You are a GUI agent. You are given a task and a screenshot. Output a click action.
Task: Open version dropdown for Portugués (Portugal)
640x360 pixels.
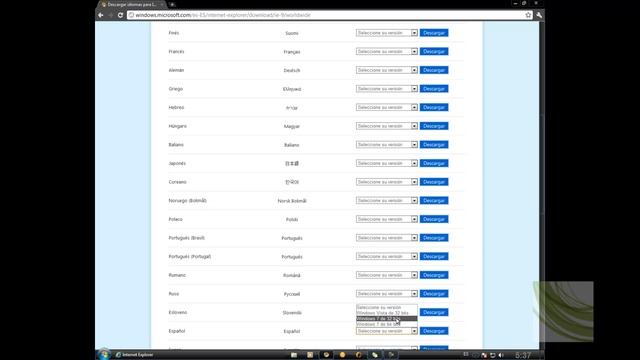point(387,256)
